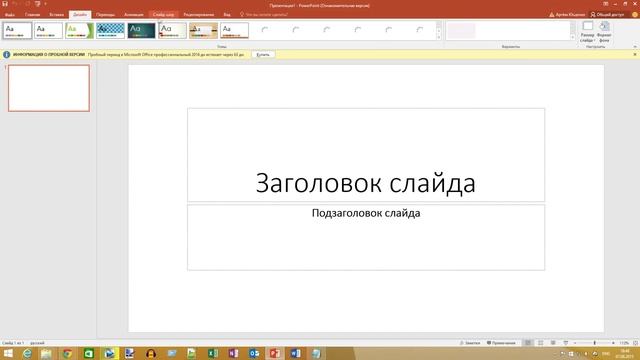Open the Формат фона pane
The width and height of the screenshot is (640, 360).
click(x=604, y=32)
